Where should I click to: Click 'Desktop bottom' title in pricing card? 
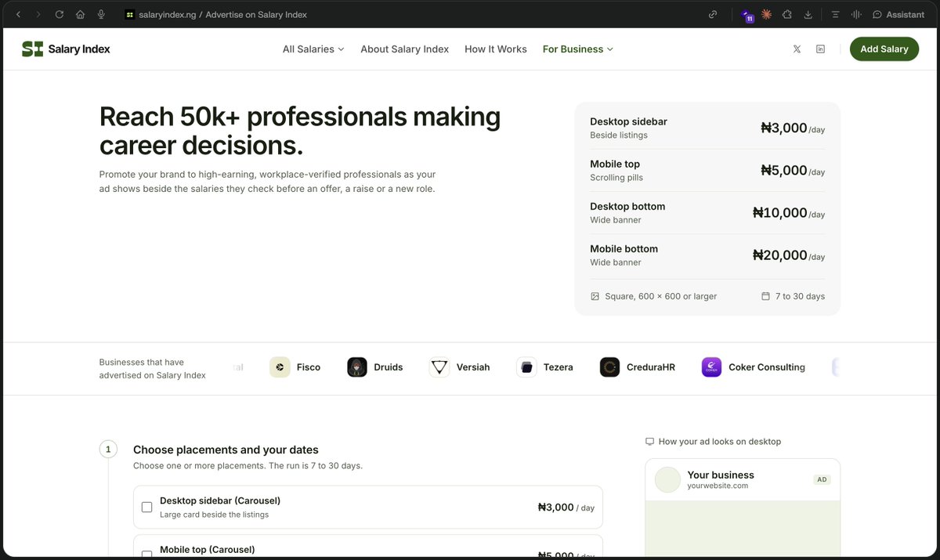pos(627,206)
